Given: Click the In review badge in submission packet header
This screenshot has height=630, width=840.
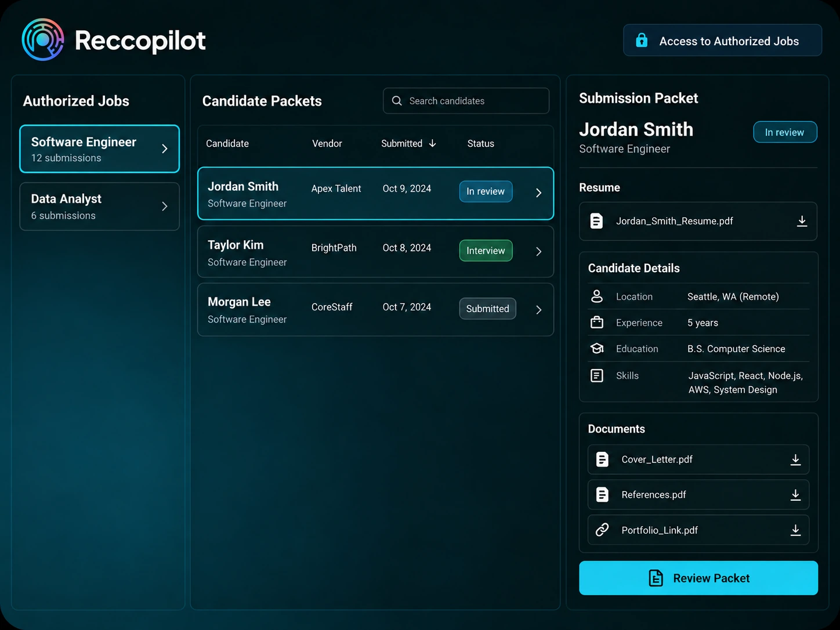Looking at the screenshot, I should coord(785,132).
